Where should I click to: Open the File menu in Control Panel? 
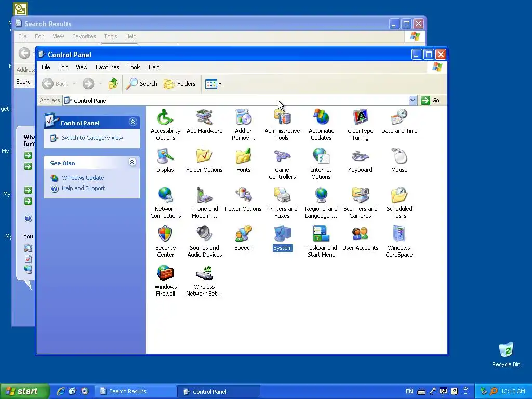(46, 67)
